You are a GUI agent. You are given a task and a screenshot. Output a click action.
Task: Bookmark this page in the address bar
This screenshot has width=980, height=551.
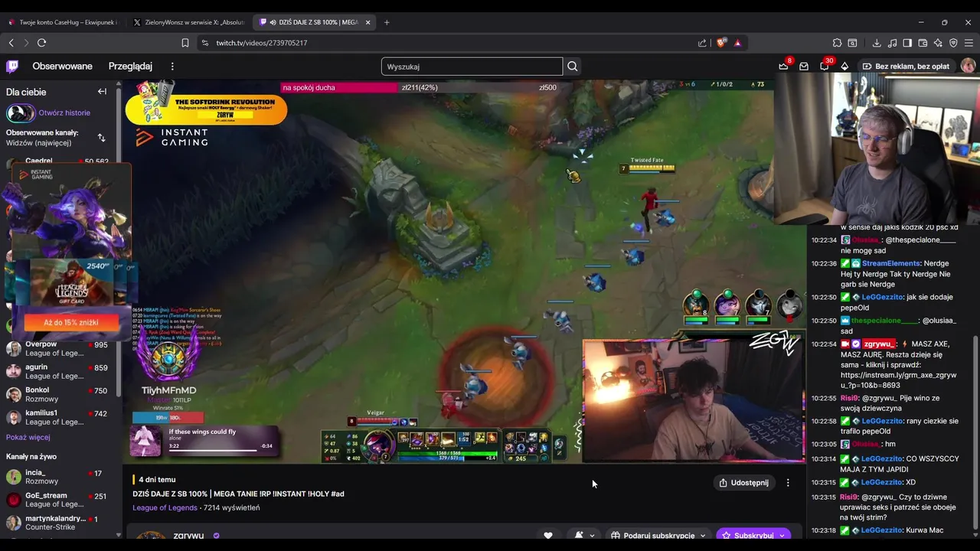tap(185, 43)
